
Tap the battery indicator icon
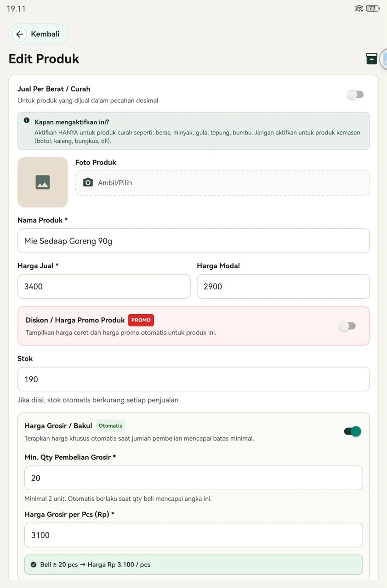pos(373,9)
